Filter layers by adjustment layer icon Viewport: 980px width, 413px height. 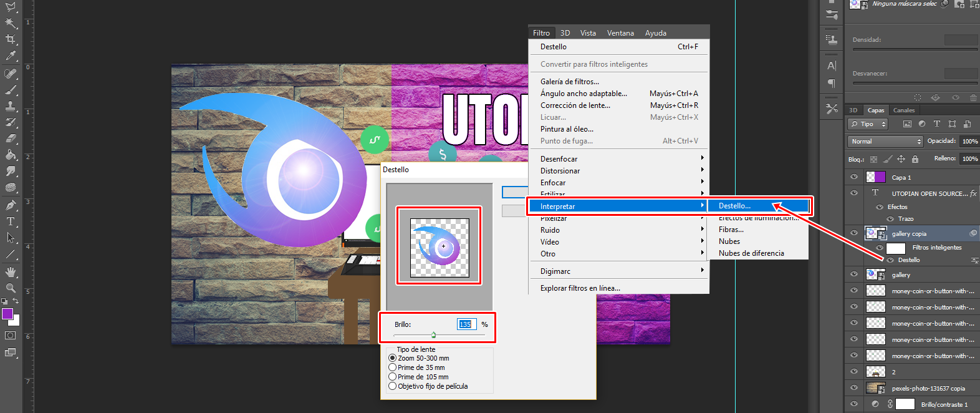[x=922, y=124]
